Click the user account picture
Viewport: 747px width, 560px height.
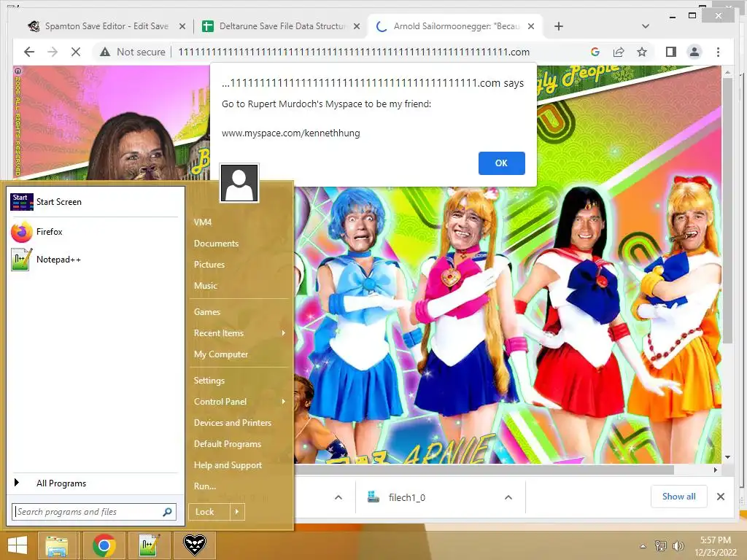pos(239,183)
